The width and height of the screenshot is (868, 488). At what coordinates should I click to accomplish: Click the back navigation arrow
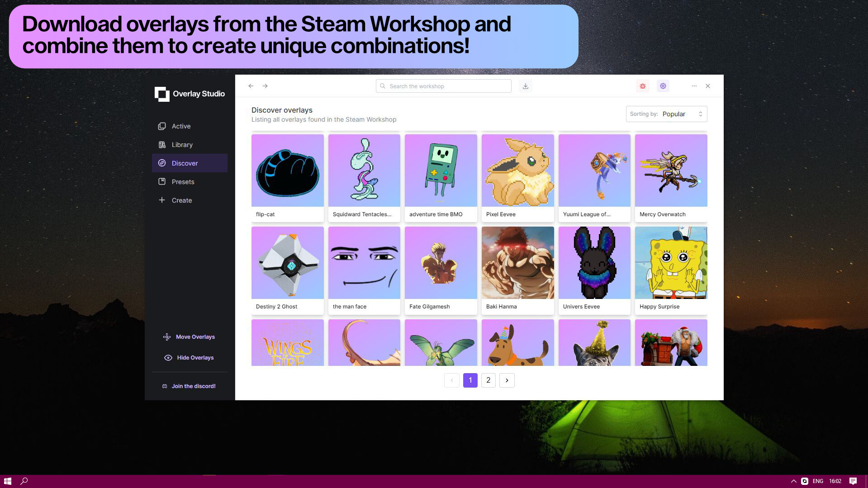[x=251, y=85]
